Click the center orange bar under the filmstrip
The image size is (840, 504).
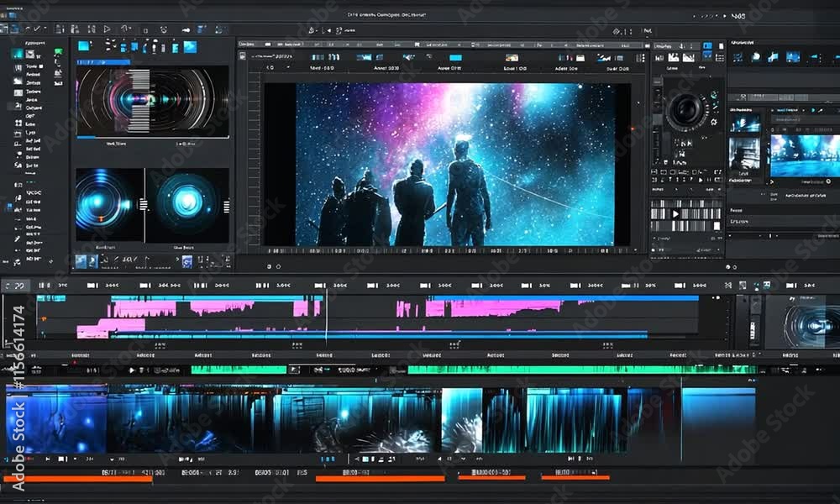pyautogui.click(x=380, y=479)
